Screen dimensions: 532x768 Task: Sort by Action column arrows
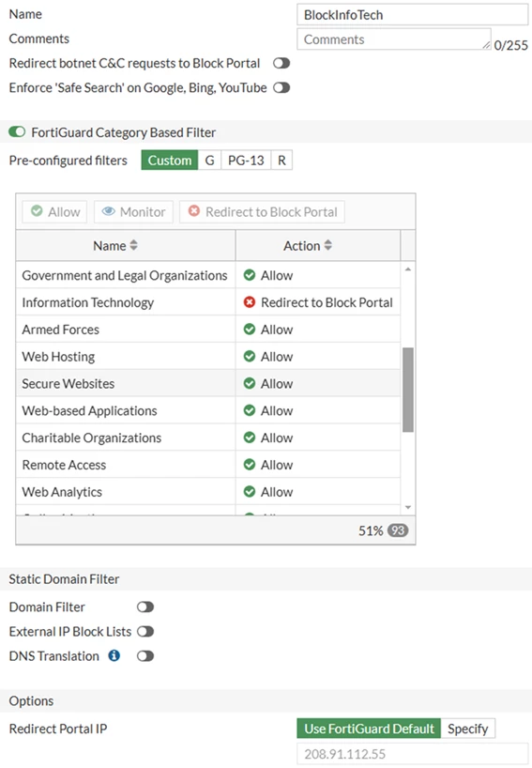327,245
